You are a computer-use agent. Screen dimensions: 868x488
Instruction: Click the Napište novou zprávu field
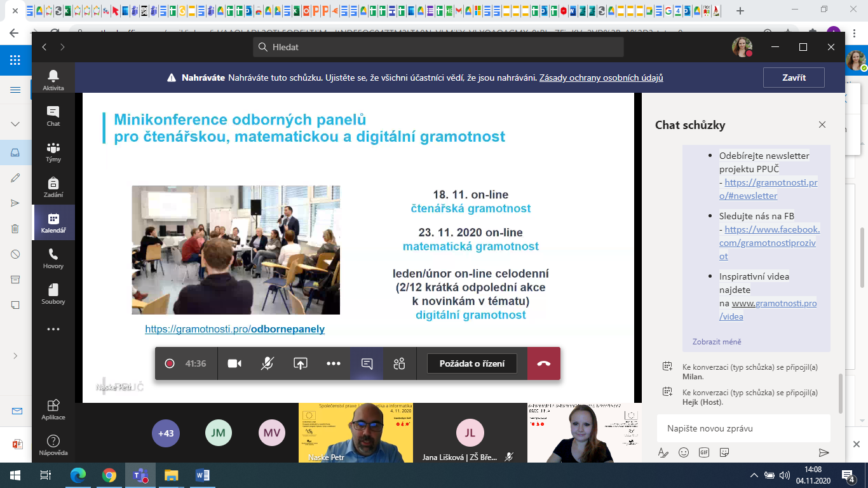click(742, 429)
